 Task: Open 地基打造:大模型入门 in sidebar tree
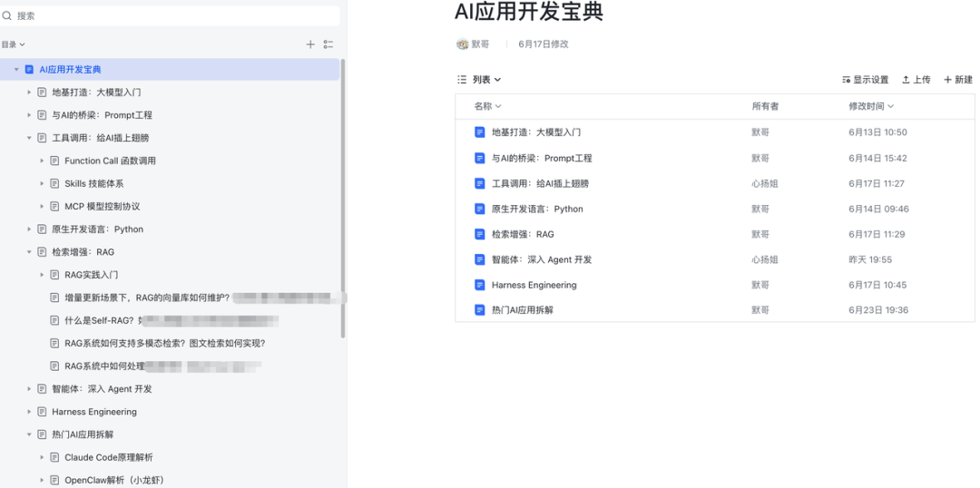[96, 93]
